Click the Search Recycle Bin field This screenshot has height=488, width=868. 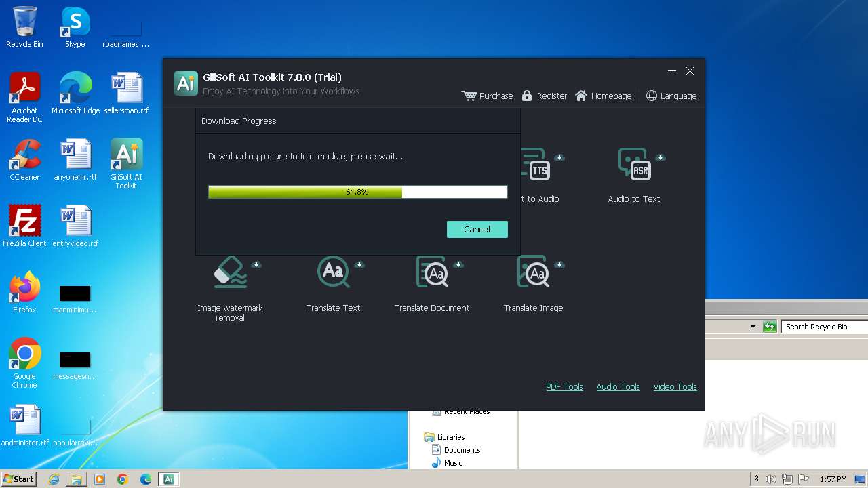click(x=825, y=327)
